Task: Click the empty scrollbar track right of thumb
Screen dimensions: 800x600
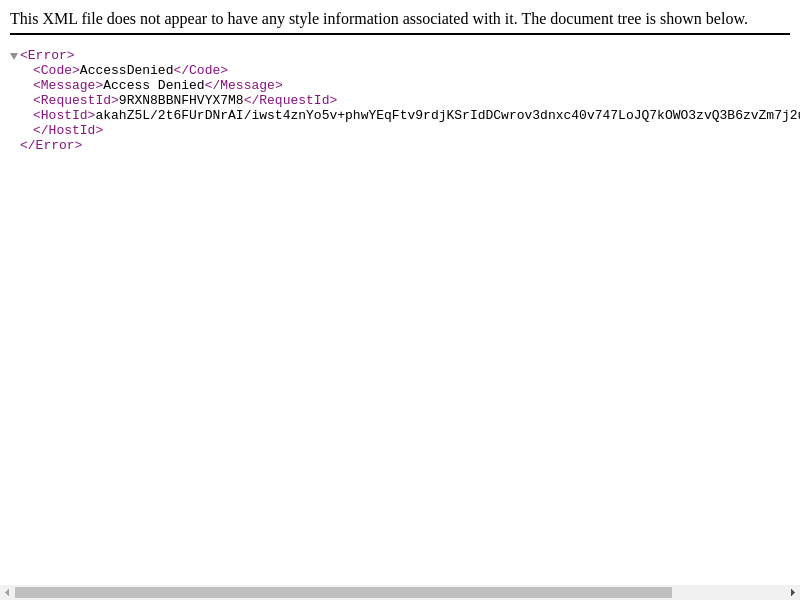Action: point(730,593)
